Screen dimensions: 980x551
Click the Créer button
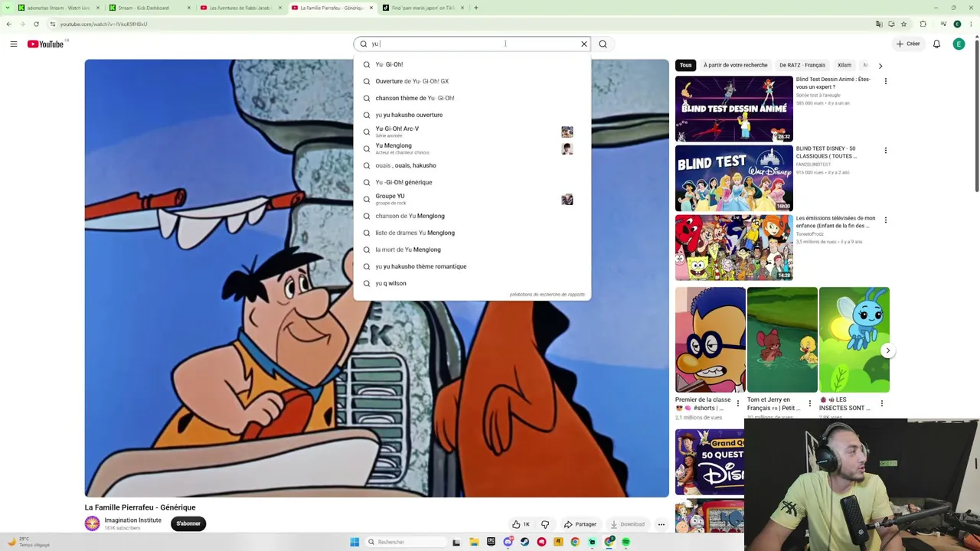908,44
